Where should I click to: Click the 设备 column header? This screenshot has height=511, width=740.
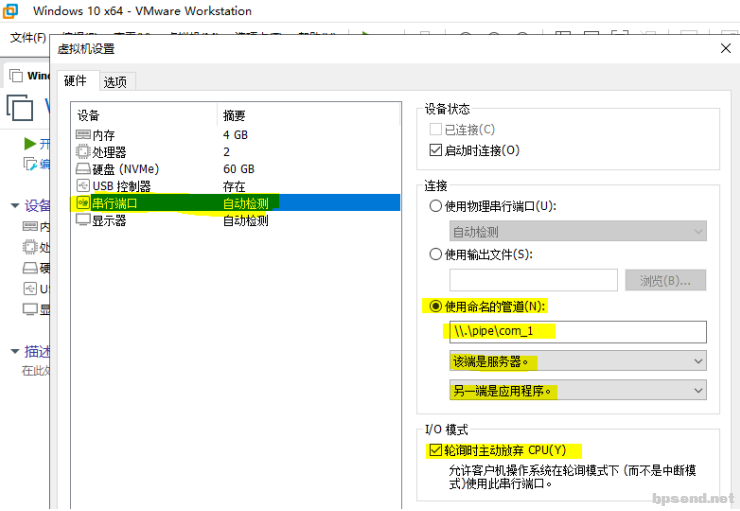click(88, 115)
